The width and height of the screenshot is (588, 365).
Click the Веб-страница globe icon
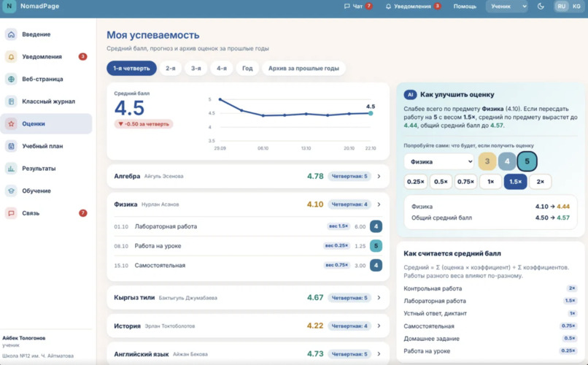coord(11,79)
